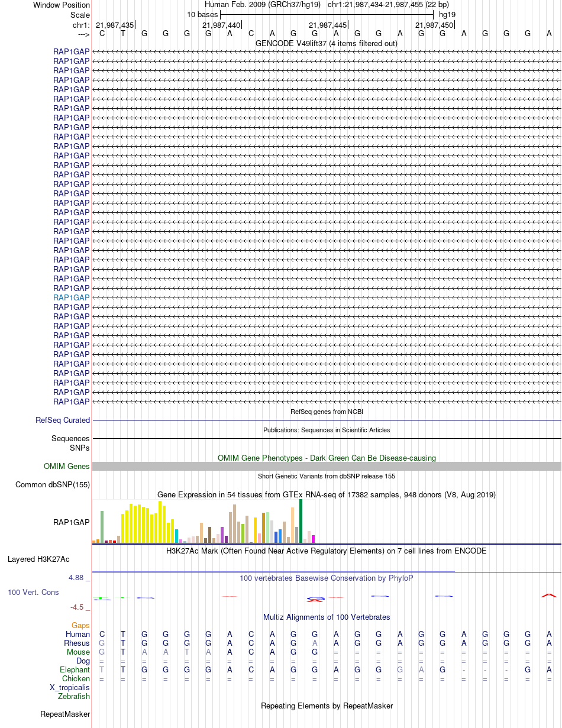Click the Window Position label
Screen dimensions: 562x728
click(62, 5)
